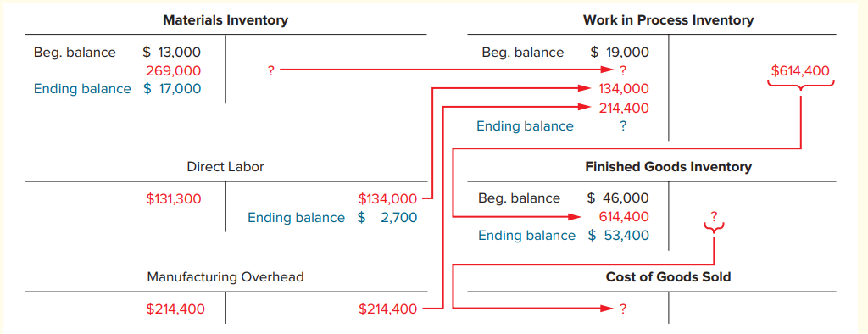Click the 214,400 debit in Work in Process

coord(624,108)
